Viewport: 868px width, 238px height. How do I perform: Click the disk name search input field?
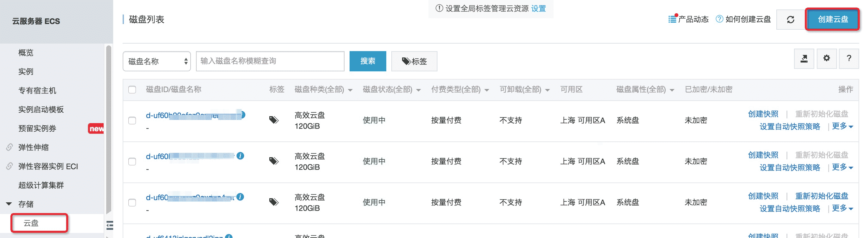click(x=270, y=61)
